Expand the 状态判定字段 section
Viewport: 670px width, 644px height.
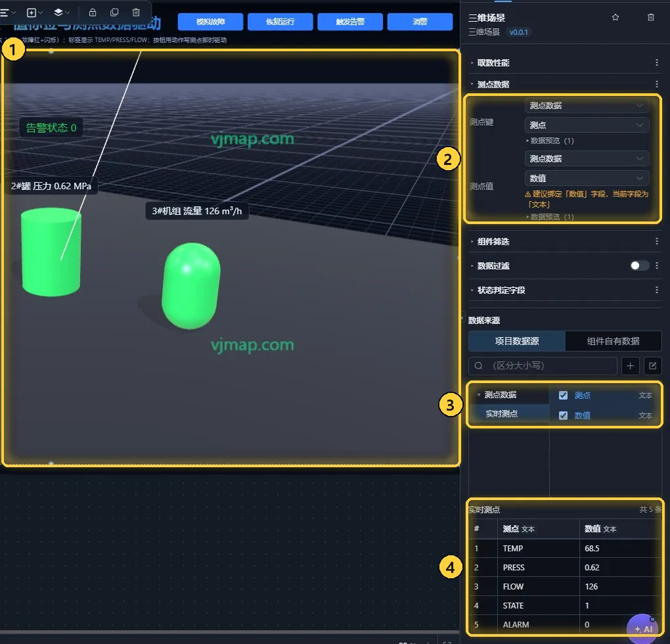point(501,290)
